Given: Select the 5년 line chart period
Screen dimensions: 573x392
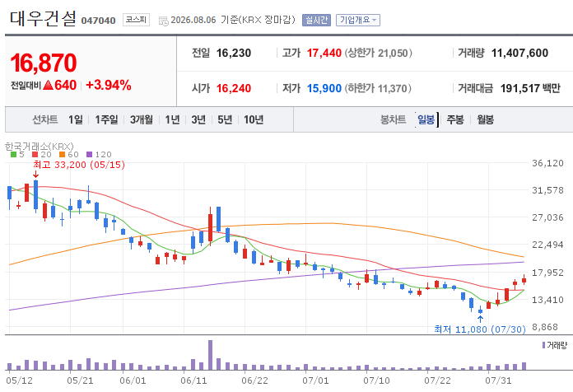Looking at the screenshot, I should 225,119.
